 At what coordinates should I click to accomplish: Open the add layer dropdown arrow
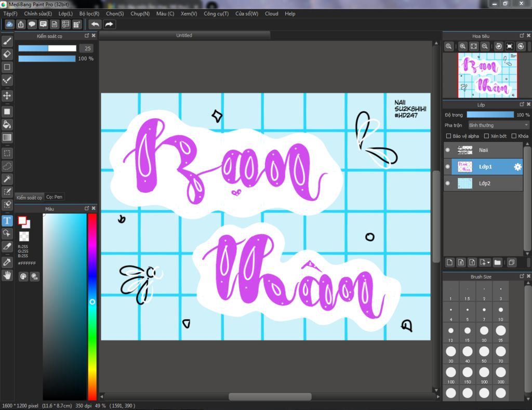coord(488,262)
